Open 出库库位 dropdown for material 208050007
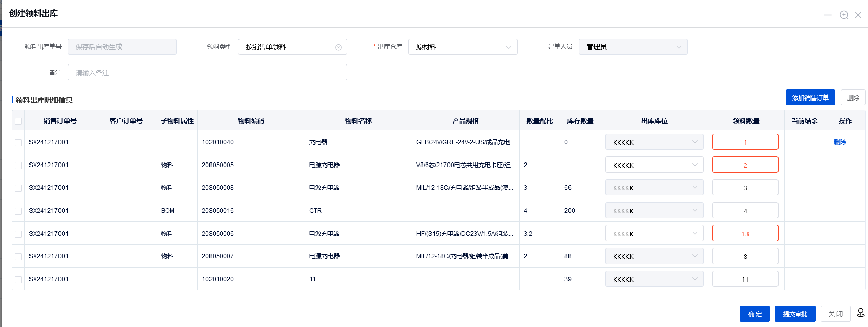This screenshot has width=868, height=327. pos(654,256)
